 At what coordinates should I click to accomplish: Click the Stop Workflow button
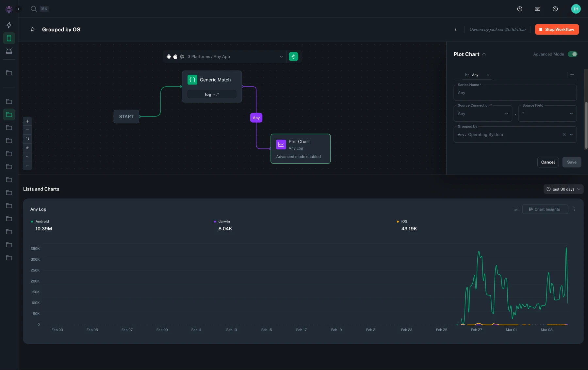[x=557, y=30]
